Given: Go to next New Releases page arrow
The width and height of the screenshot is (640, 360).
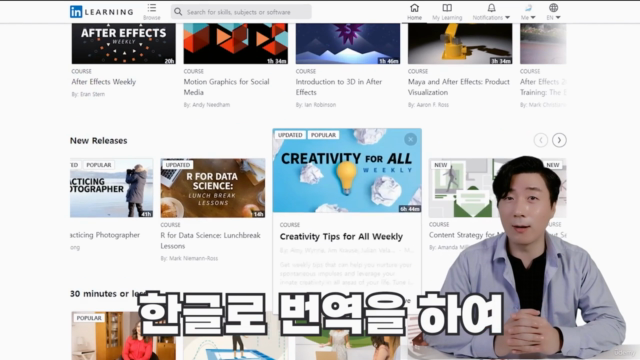Looking at the screenshot, I should point(559,140).
